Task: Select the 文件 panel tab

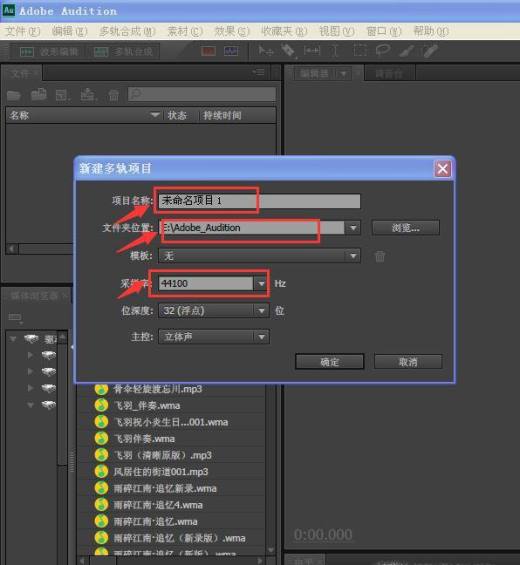Action: 22,74
